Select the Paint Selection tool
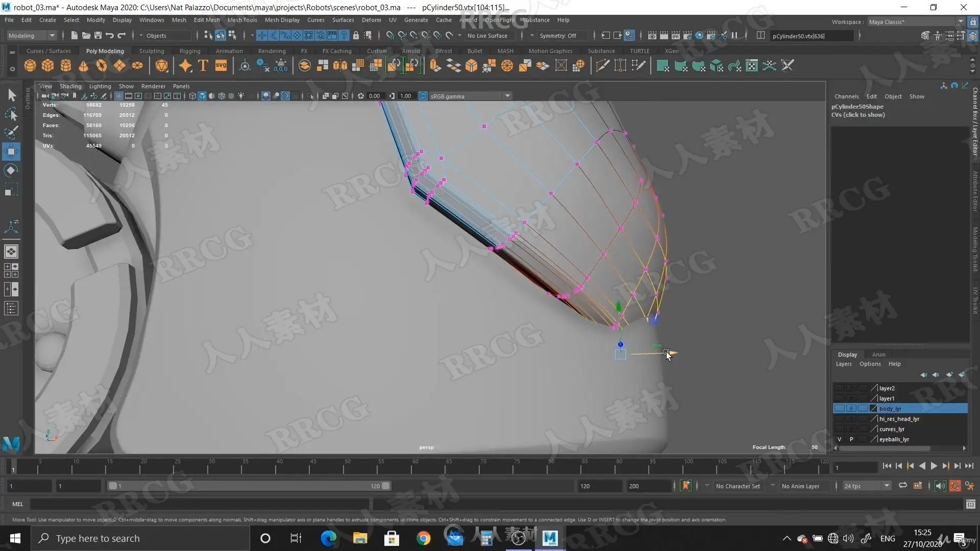Image resolution: width=980 pixels, height=551 pixels. [x=11, y=133]
